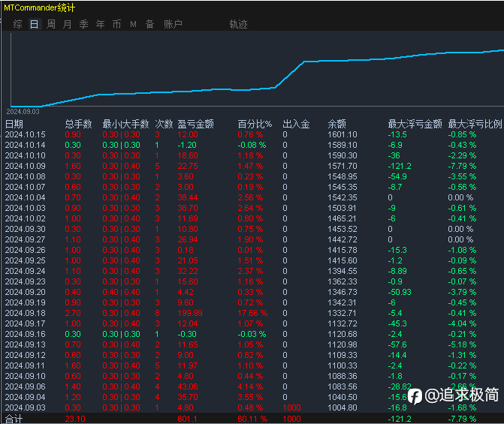Open the 备 notes tab
This screenshot has width=504, height=424.
pyautogui.click(x=149, y=24)
